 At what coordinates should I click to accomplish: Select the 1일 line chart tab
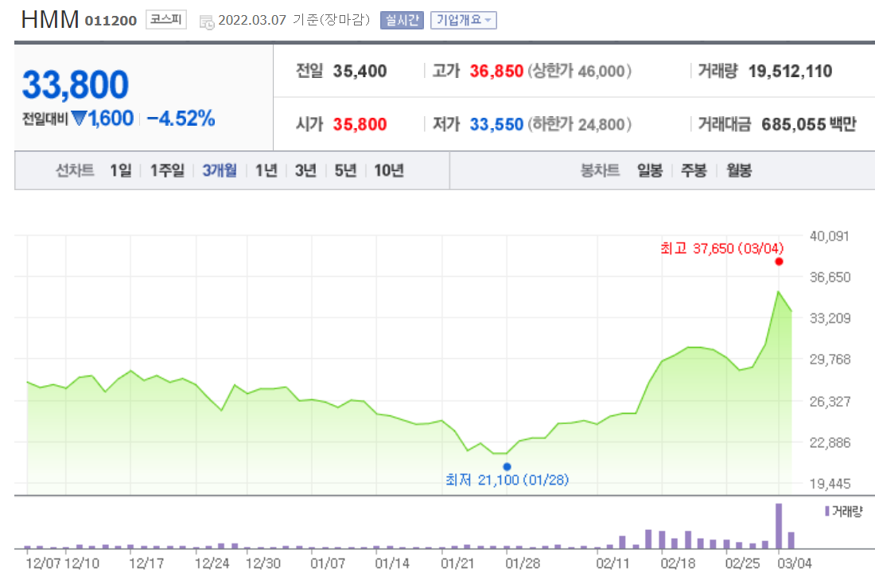[x=121, y=170]
